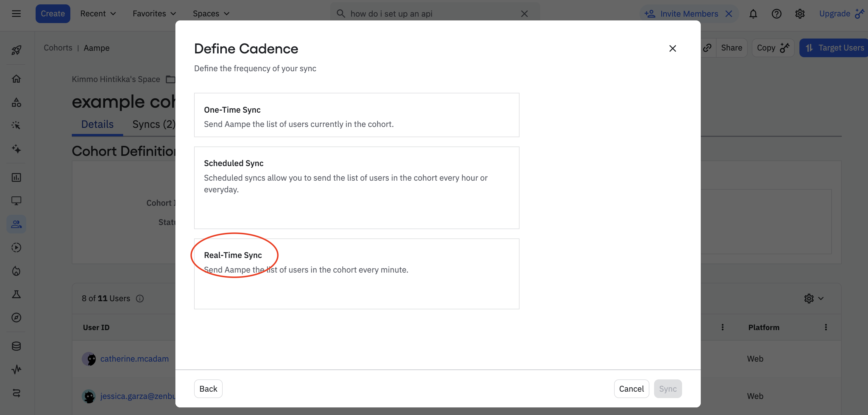Select the Real-Time Sync option
The image size is (868, 415).
356,273
